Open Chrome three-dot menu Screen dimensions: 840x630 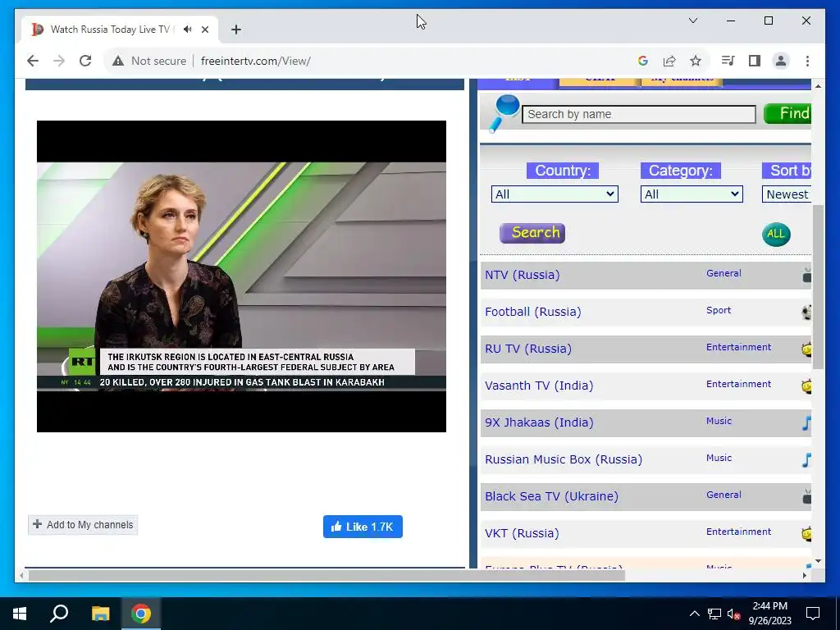pos(807,61)
